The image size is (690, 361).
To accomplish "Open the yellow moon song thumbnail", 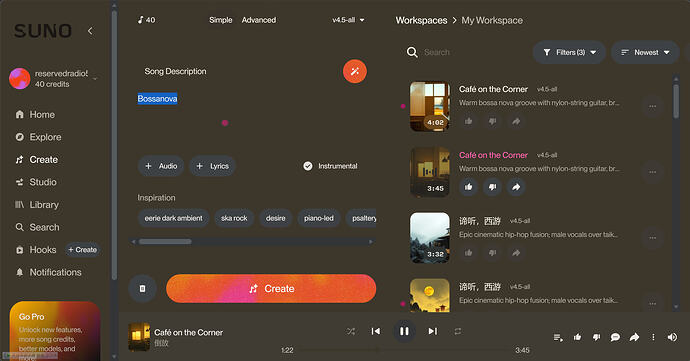I will tap(430, 295).
